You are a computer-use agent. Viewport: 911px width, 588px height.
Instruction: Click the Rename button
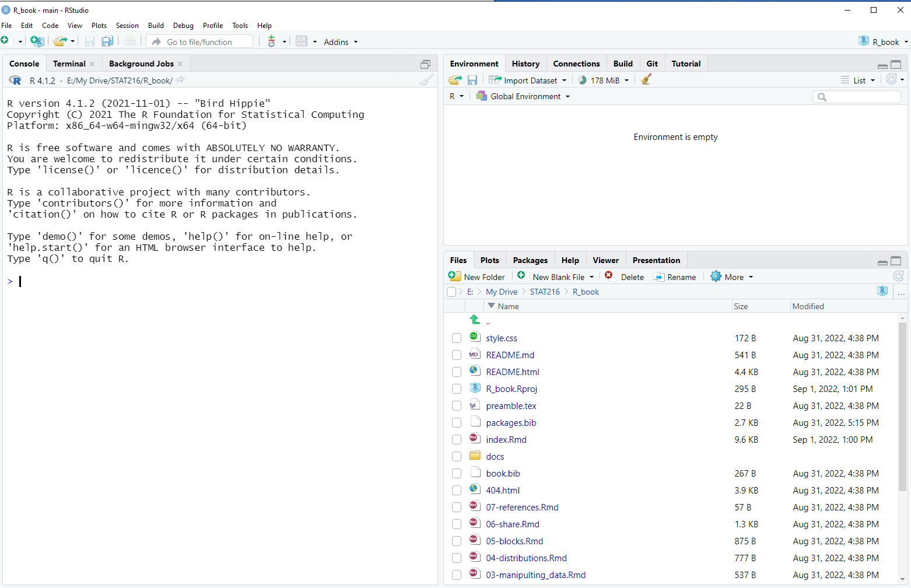[675, 276]
